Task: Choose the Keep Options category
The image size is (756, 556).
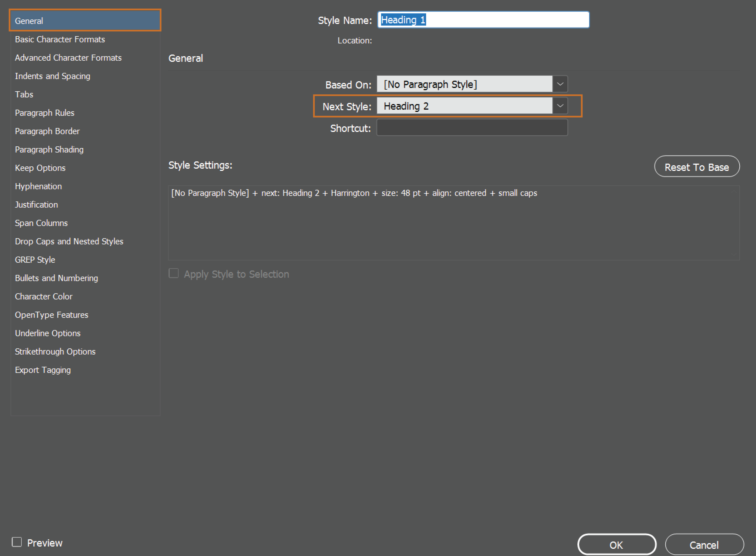Action: point(40,168)
